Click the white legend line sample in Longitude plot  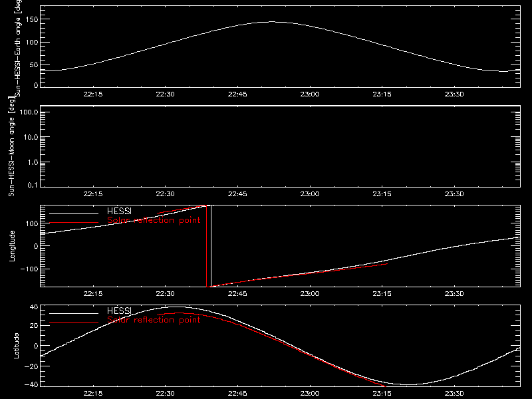pos(74,213)
